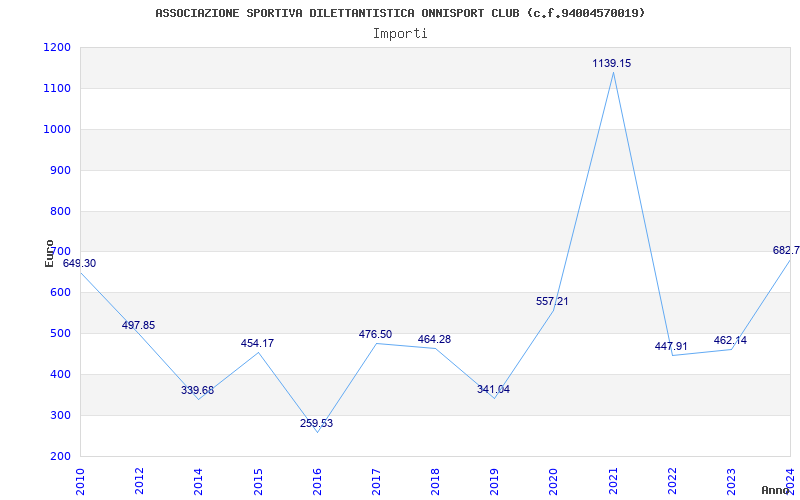Click the 2020 x-axis year label
800x500 pixels.
click(554, 481)
